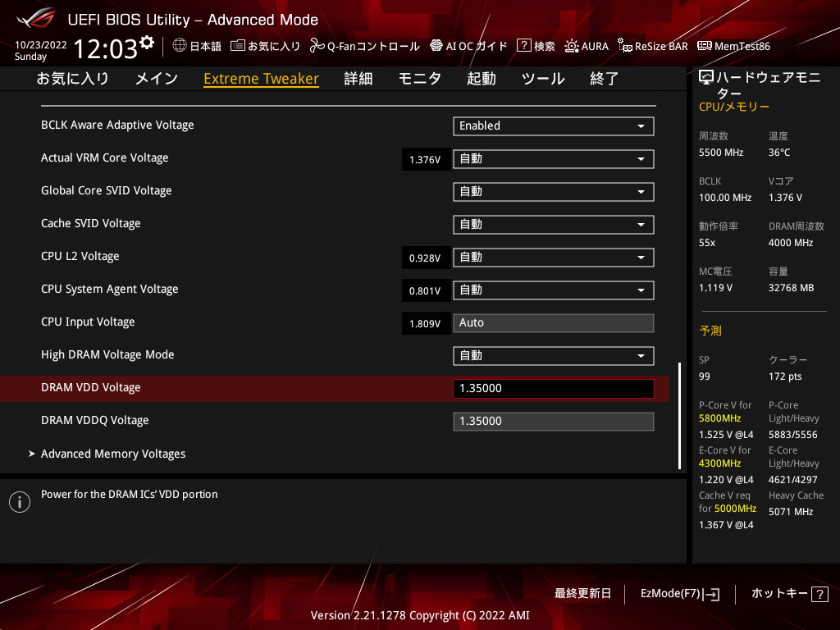The width and height of the screenshot is (840, 630).
Task: Click the EzMode exit arrow icon
Action: point(712,594)
